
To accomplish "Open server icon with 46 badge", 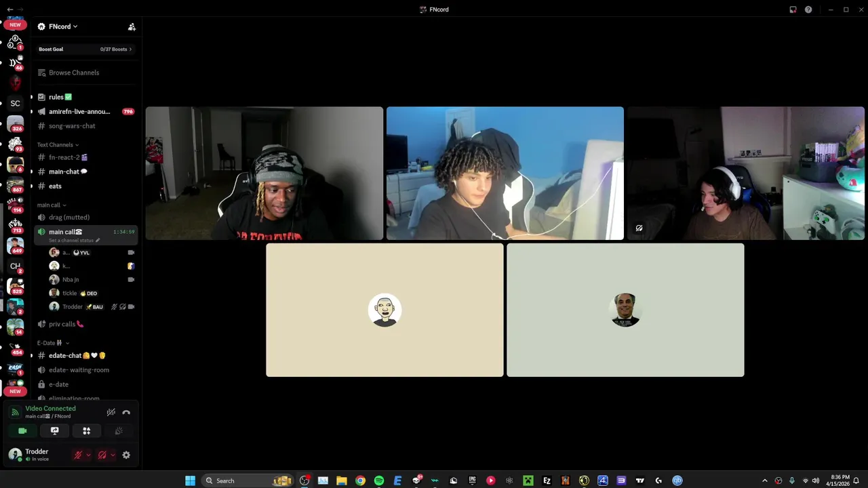I will point(15,63).
